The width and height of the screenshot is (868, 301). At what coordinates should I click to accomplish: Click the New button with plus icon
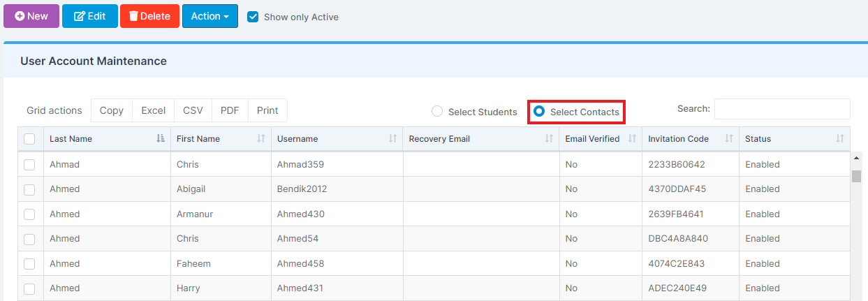pyautogui.click(x=31, y=16)
